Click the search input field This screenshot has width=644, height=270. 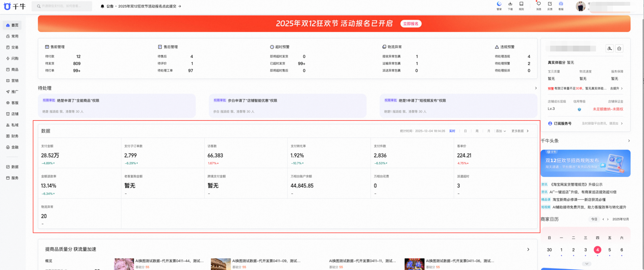coord(62,6)
